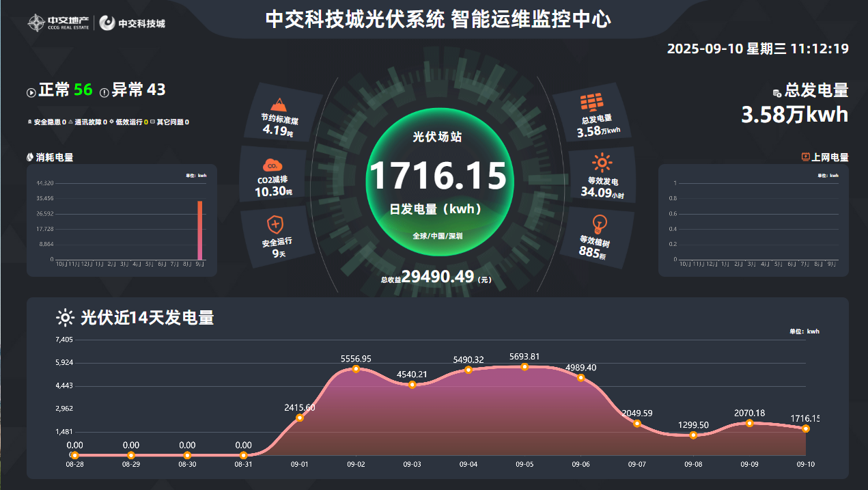868x490 pixels.
Task: Click the 09-05 data point 5693.81
Action: click(x=524, y=367)
